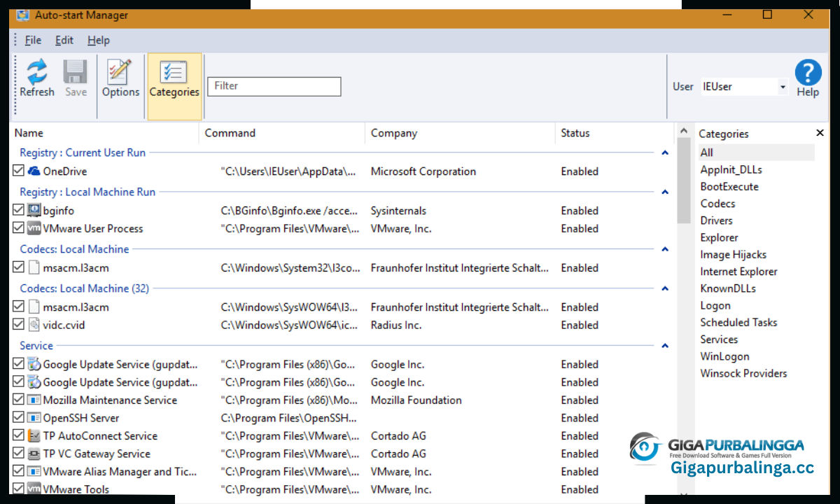This screenshot has width=840, height=504.
Task: Collapse the Registry : Local Machine Run group
Action: [665, 192]
